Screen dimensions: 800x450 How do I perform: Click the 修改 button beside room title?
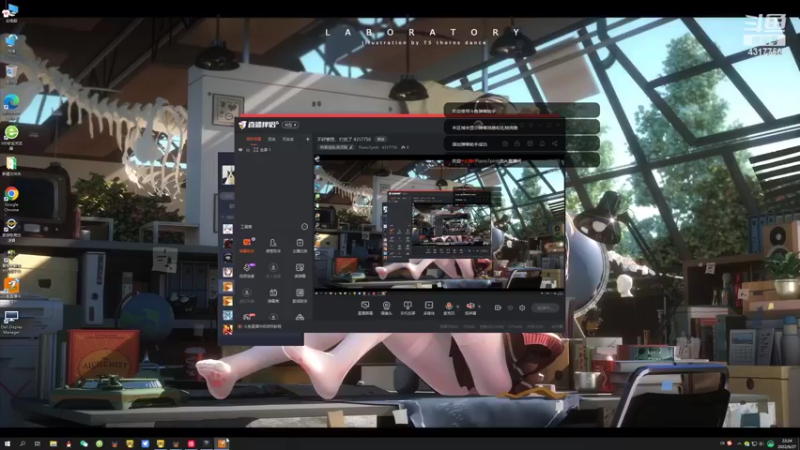point(381,139)
